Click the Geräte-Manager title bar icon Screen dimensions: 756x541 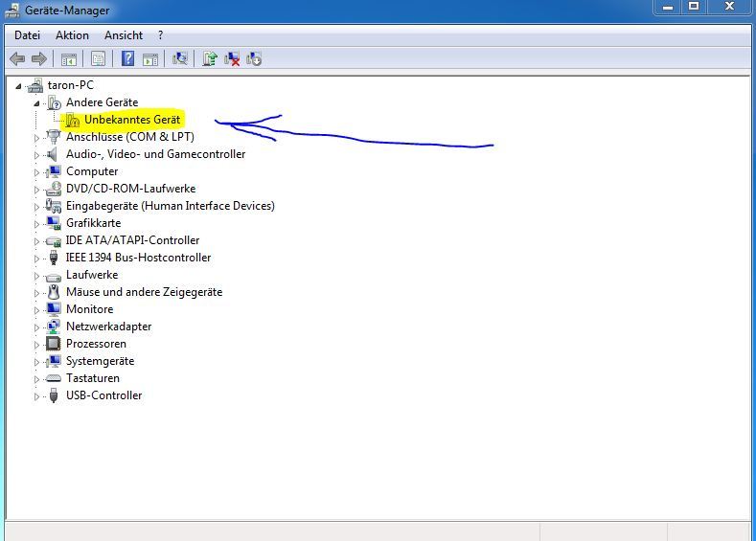pos(12,11)
